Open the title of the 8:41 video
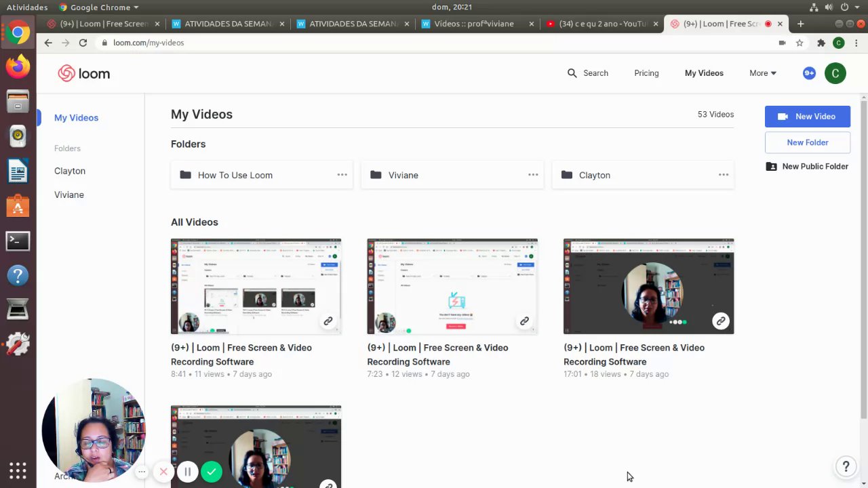This screenshot has width=868, height=488. click(241, 354)
